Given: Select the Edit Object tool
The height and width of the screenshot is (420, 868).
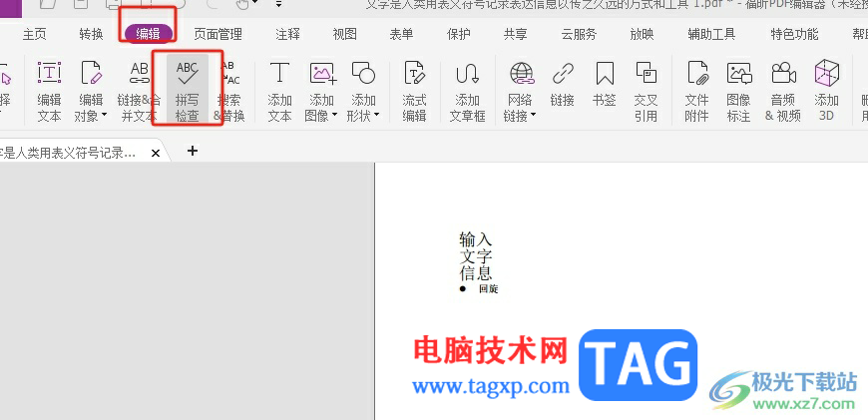Looking at the screenshot, I should click(91, 92).
